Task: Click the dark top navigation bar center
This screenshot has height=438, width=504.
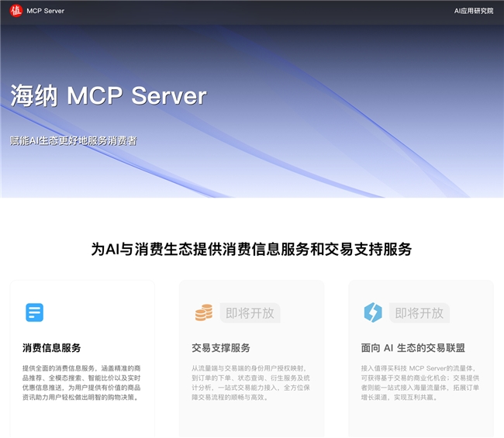Action: 252,11
